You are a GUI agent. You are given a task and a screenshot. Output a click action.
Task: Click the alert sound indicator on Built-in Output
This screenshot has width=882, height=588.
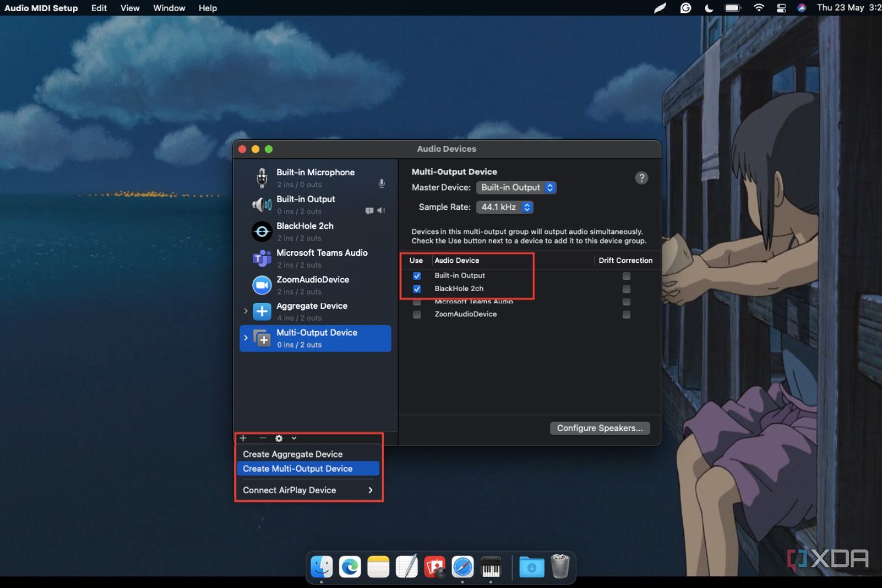pyautogui.click(x=369, y=211)
